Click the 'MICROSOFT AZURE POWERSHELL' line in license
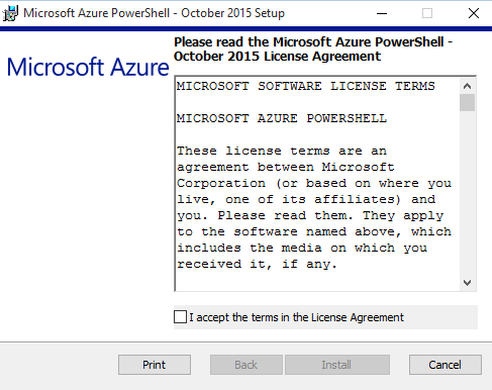The width and height of the screenshot is (492, 390). coord(282,118)
